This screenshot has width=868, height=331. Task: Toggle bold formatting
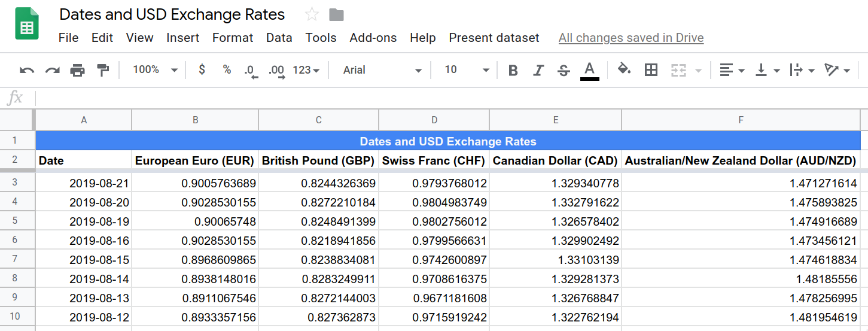pyautogui.click(x=513, y=70)
